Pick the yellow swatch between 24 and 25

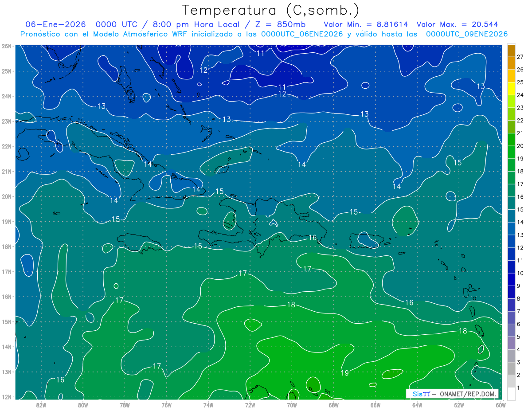tap(511, 89)
